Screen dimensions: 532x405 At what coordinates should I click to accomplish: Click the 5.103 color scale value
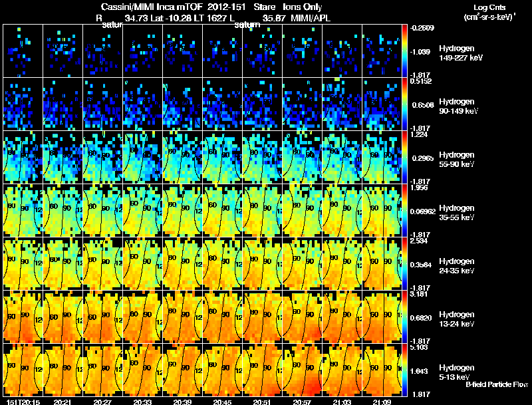[x=419, y=347]
